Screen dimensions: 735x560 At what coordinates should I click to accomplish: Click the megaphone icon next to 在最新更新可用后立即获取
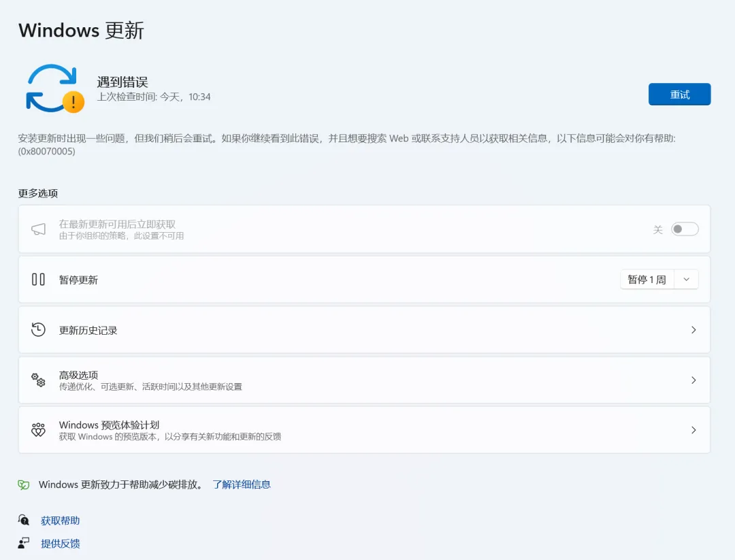coord(37,229)
